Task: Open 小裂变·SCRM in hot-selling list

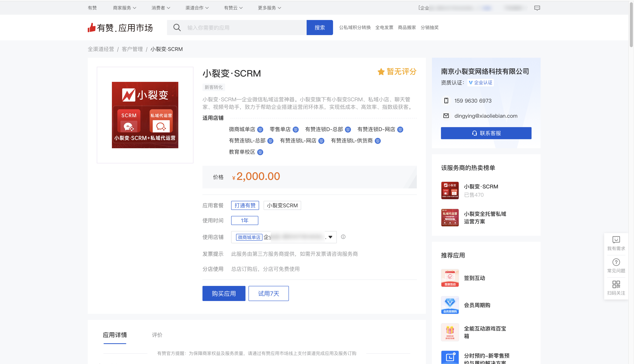Action: pos(481,187)
